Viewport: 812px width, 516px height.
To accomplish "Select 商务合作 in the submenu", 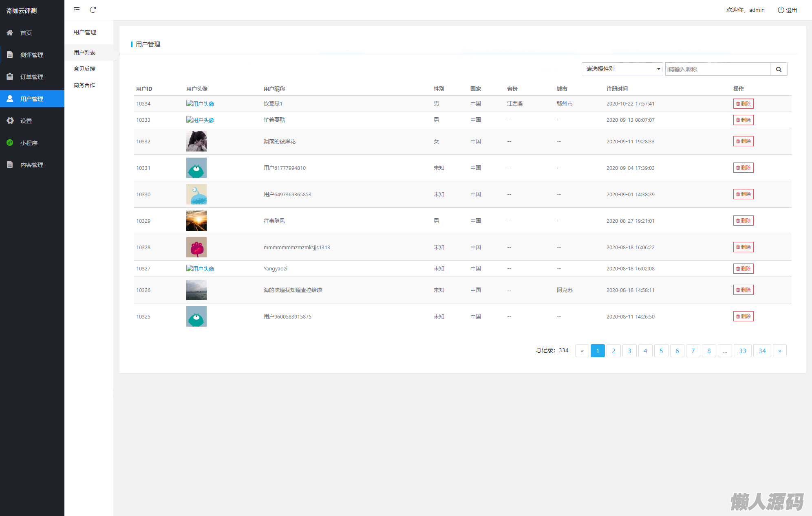I will 84,85.
